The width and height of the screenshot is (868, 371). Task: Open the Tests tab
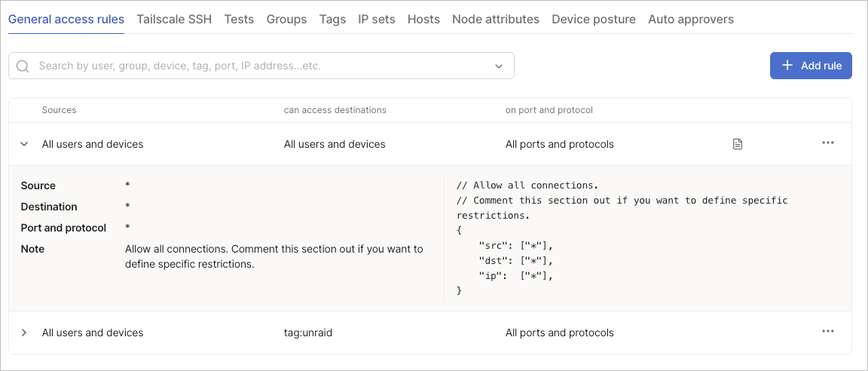pos(239,20)
